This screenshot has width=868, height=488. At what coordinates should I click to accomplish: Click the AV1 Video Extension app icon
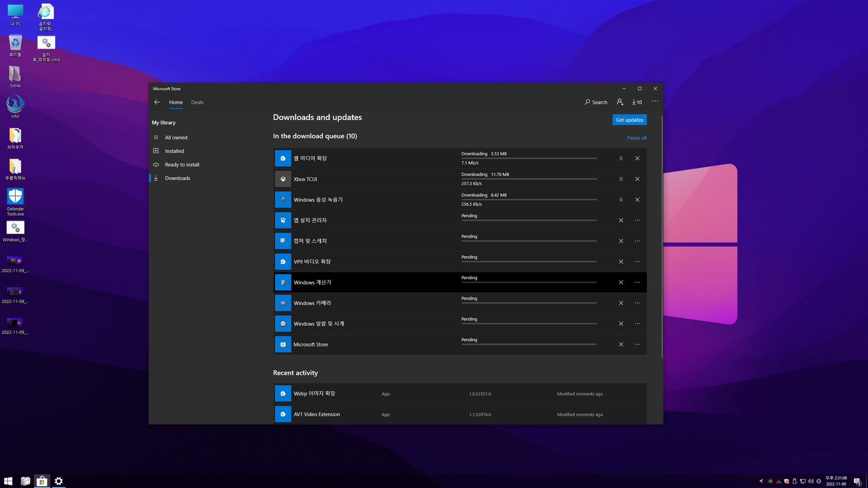point(283,414)
